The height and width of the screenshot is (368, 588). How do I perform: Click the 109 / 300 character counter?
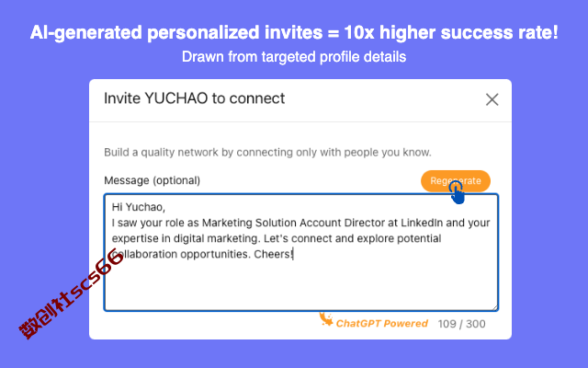tap(461, 324)
